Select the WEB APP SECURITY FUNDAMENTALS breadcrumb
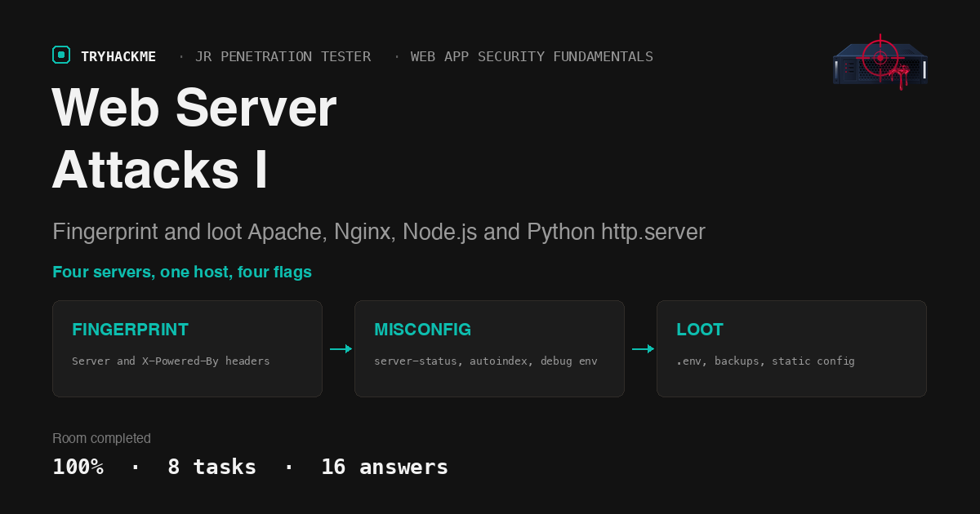The height and width of the screenshot is (514, 980). (532, 56)
